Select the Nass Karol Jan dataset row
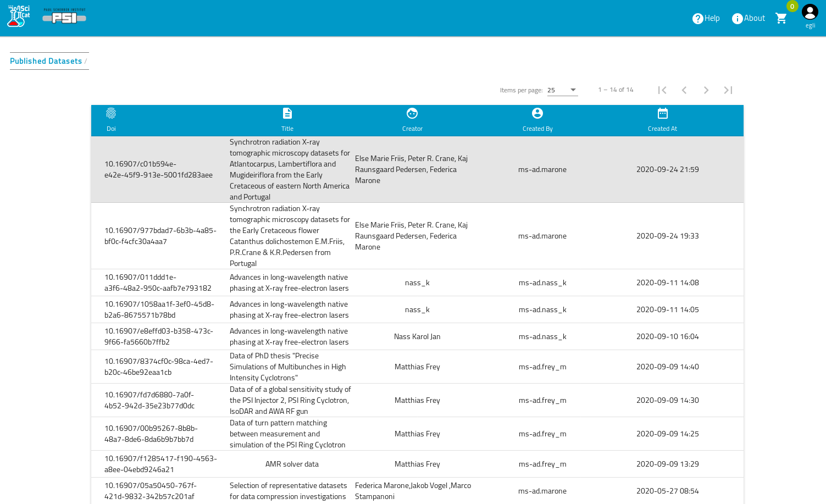Viewport: 826px width, 504px height. pyautogui.click(x=417, y=336)
